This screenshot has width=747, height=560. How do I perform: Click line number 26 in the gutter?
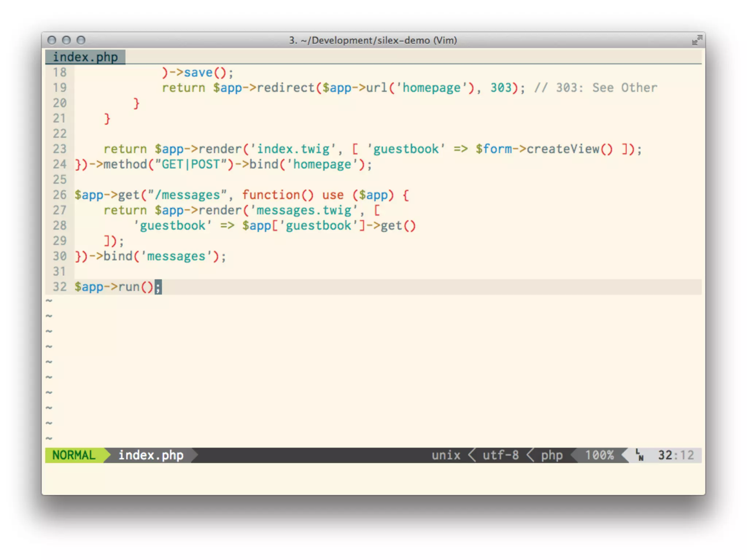[x=60, y=195]
